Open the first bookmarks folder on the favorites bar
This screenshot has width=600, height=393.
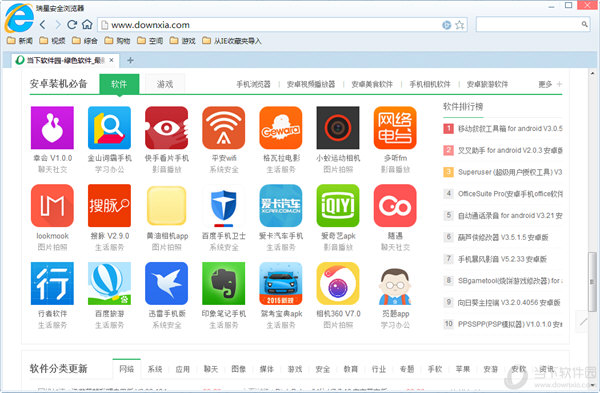pyautogui.click(x=20, y=41)
